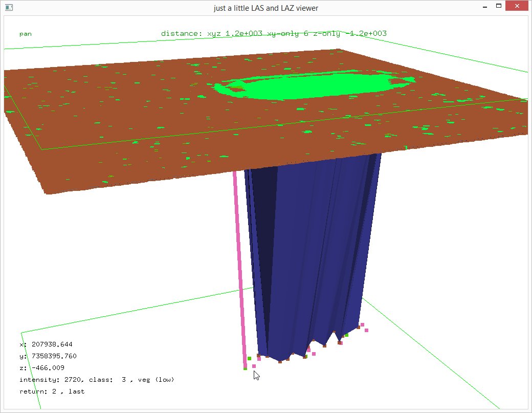
Task: Click the "pan" mode label
Action: coord(25,34)
